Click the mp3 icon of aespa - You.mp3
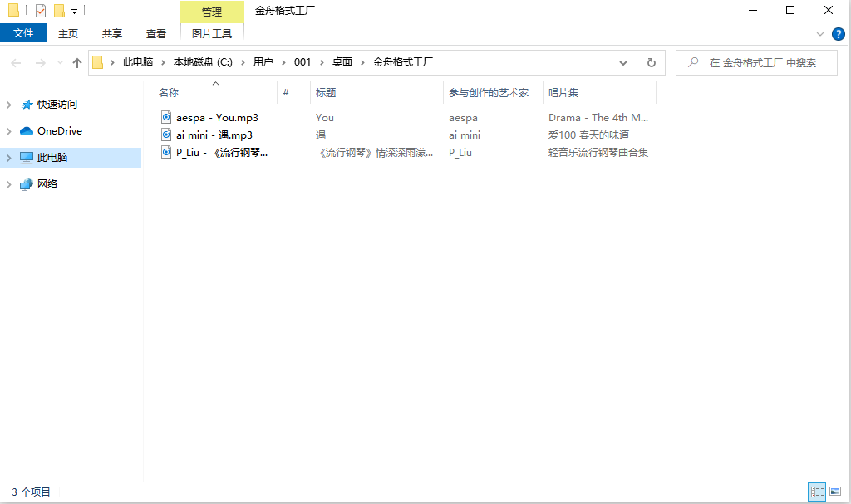 (166, 117)
